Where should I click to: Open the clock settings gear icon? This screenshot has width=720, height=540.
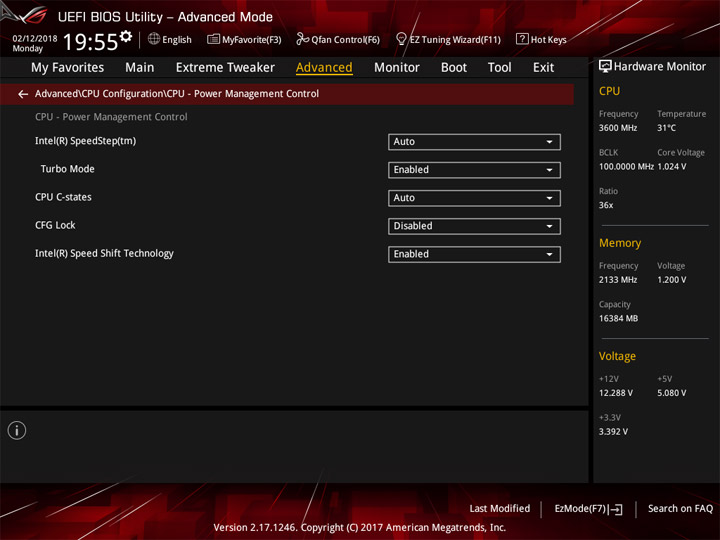126,37
